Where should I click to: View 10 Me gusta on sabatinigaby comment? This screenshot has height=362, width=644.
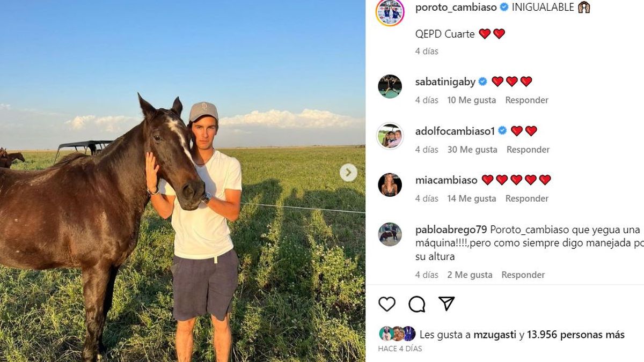pos(471,100)
